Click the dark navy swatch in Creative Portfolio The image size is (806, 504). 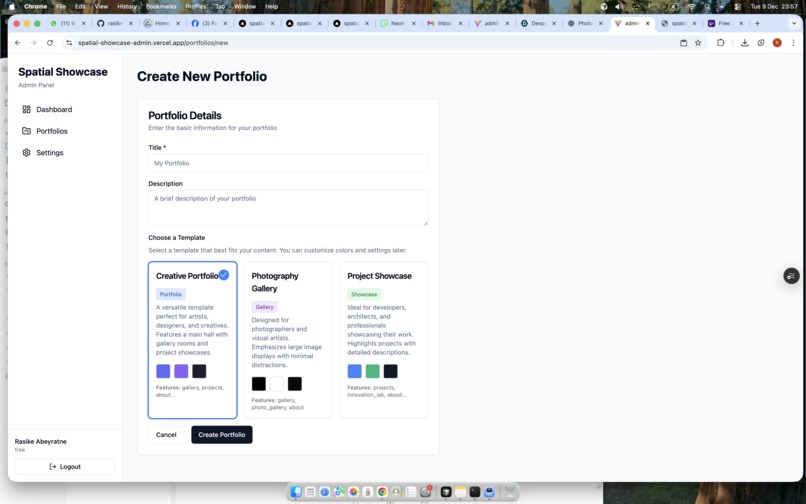tap(199, 371)
